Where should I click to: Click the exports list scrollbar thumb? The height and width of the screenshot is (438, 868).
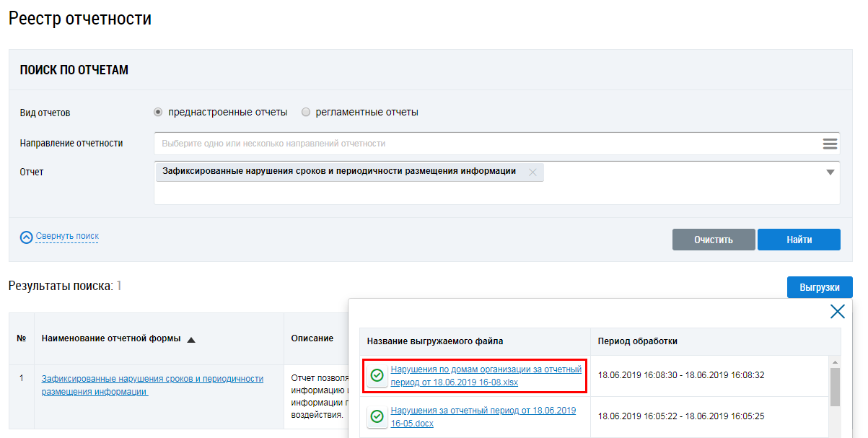[836, 387]
